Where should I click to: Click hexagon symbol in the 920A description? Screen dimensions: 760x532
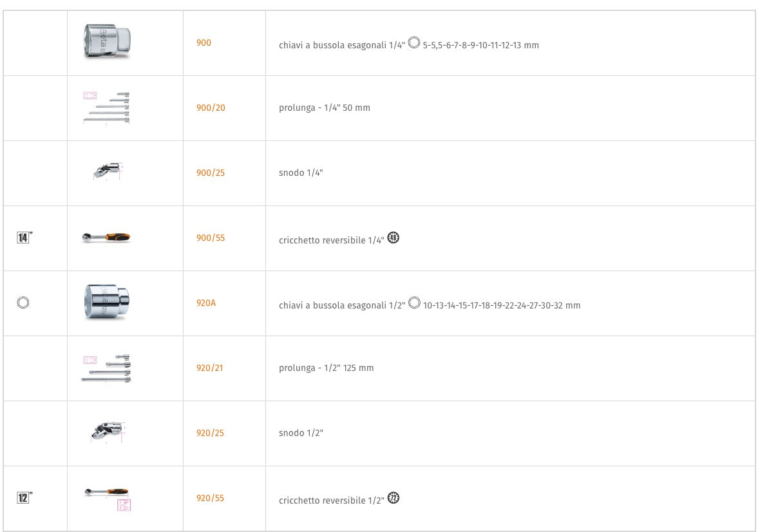point(413,303)
